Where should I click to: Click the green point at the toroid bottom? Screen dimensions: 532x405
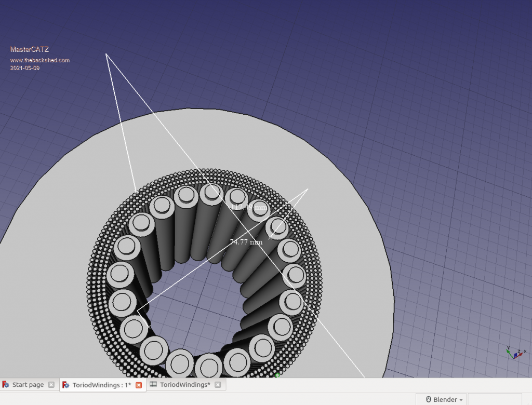click(277, 375)
